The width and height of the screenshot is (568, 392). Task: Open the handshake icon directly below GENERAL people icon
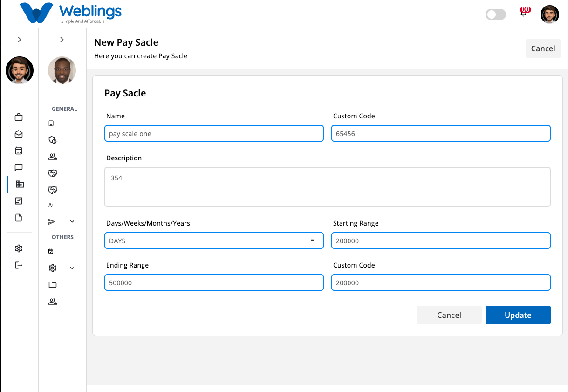pos(53,173)
